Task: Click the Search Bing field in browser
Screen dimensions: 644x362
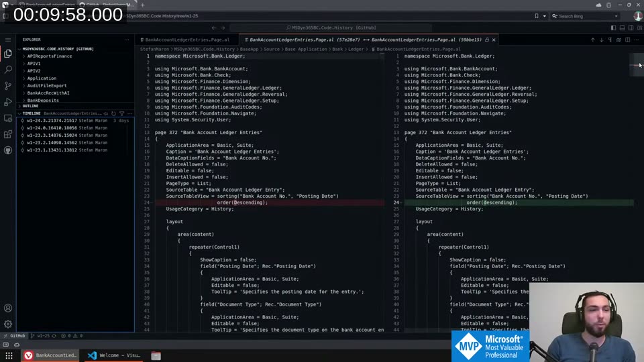Action: click(585, 16)
